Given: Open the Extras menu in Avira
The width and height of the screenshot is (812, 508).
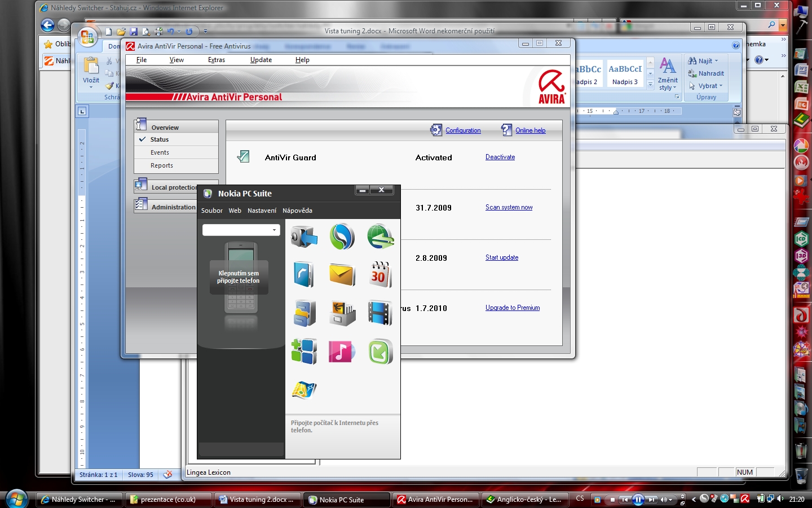Looking at the screenshot, I should point(217,60).
